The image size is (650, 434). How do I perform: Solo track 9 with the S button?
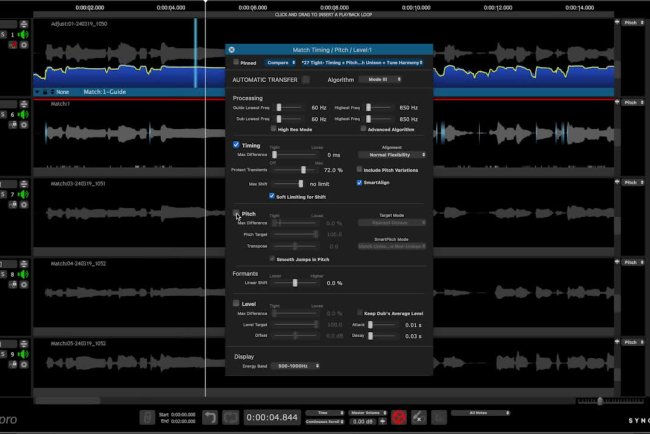(x=3, y=354)
